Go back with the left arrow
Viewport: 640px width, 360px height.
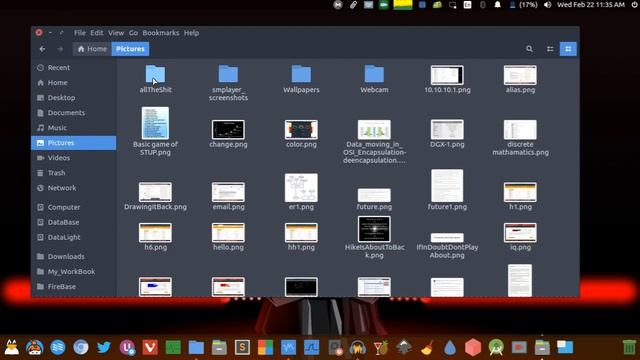click(42, 49)
